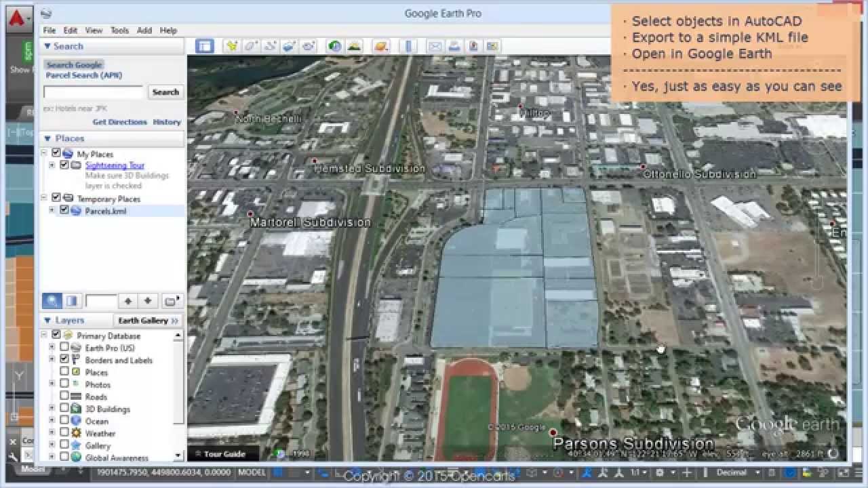This screenshot has width=868, height=488.
Task: Open the File menu
Action: tap(50, 30)
